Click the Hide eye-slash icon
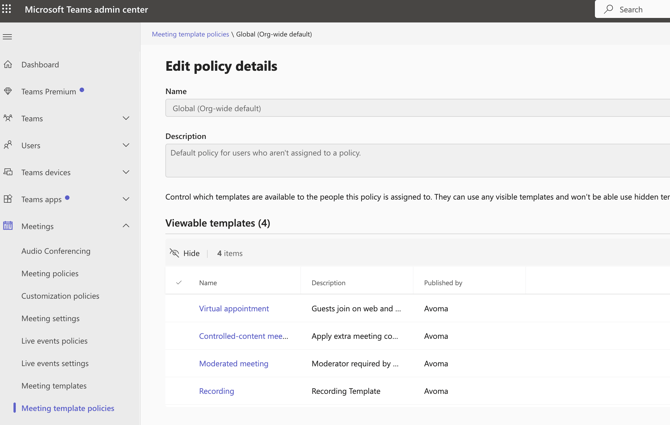The width and height of the screenshot is (670, 425). [174, 253]
